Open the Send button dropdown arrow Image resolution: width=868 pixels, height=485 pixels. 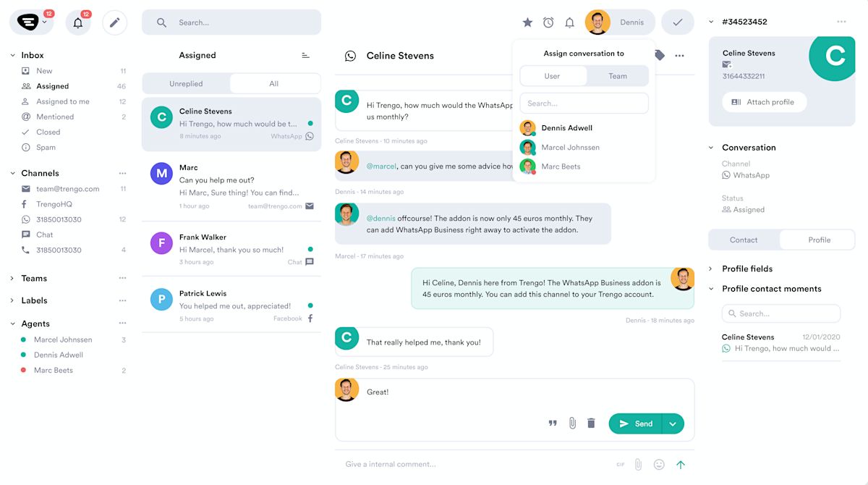pyautogui.click(x=673, y=423)
